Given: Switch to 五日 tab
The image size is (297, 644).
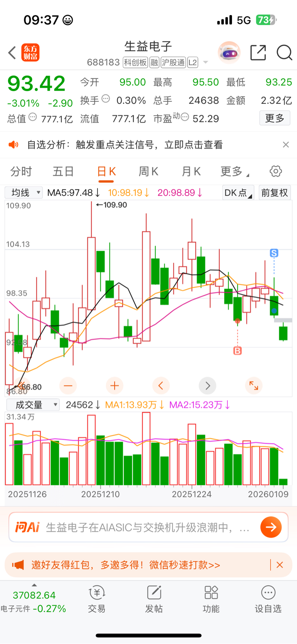Looking at the screenshot, I should click(x=63, y=171).
